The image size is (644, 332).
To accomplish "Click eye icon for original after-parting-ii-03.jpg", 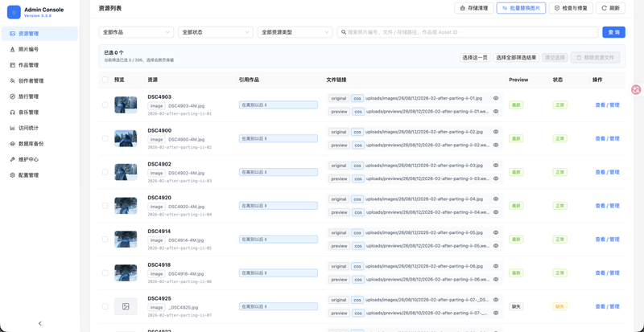I will [x=496, y=166].
